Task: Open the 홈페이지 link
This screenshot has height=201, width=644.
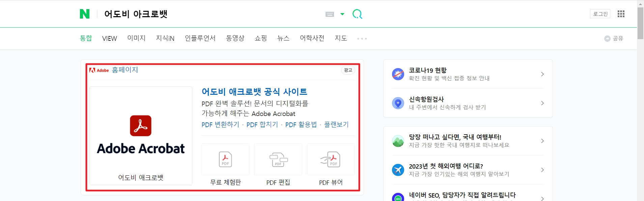Action: pyautogui.click(x=125, y=70)
